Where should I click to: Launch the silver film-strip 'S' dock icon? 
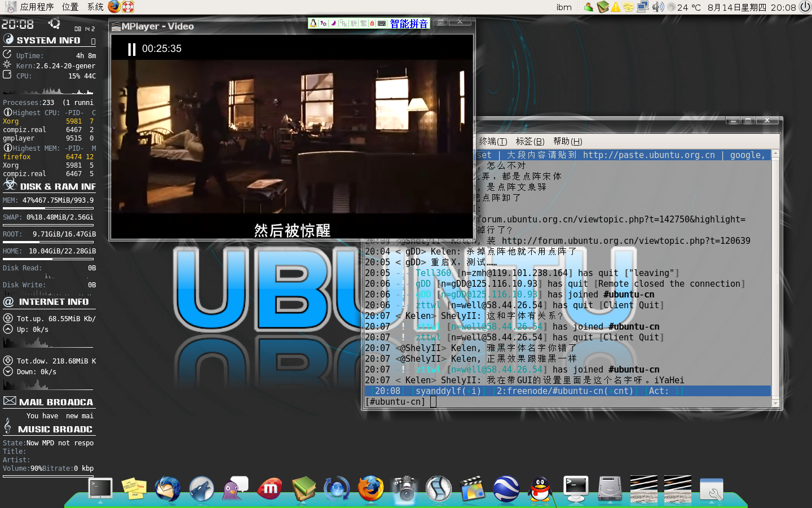(439, 489)
